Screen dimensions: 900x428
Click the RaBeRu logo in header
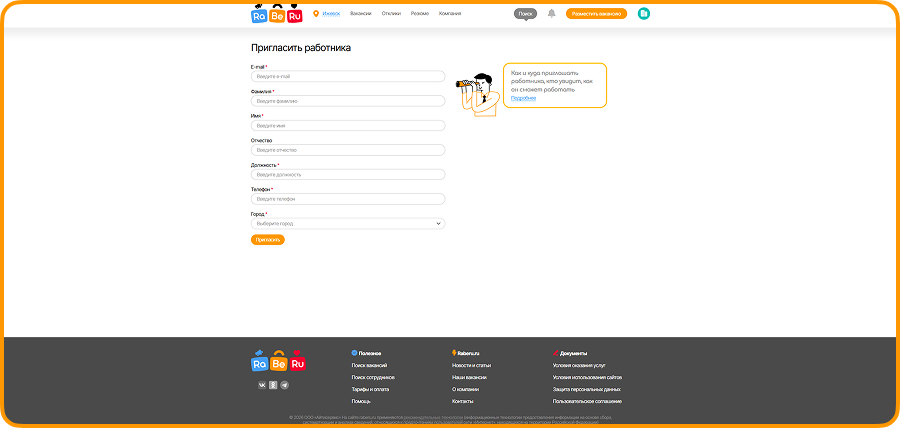click(x=277, y=15)
